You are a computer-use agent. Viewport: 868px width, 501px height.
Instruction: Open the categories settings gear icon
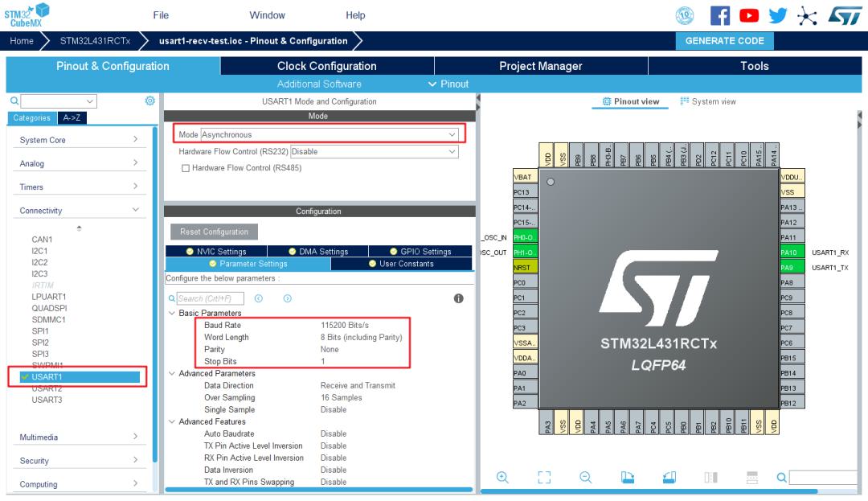[x=150, y=101]
